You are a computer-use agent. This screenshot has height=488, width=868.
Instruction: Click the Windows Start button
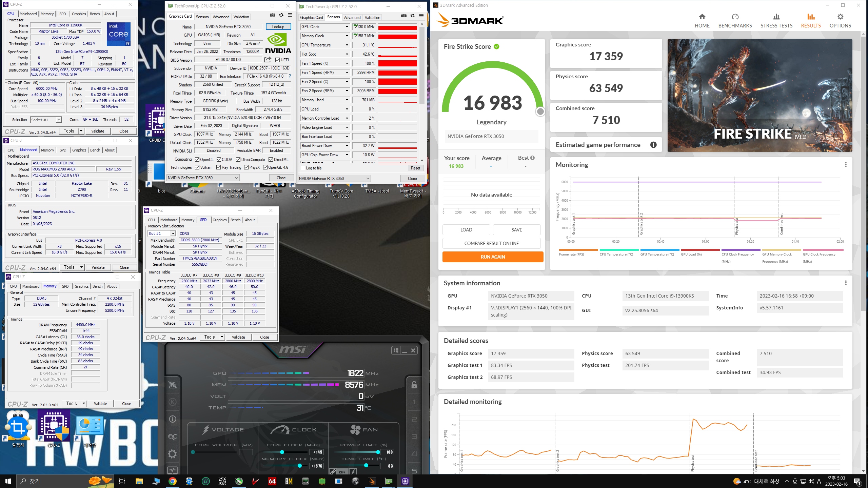8,481
